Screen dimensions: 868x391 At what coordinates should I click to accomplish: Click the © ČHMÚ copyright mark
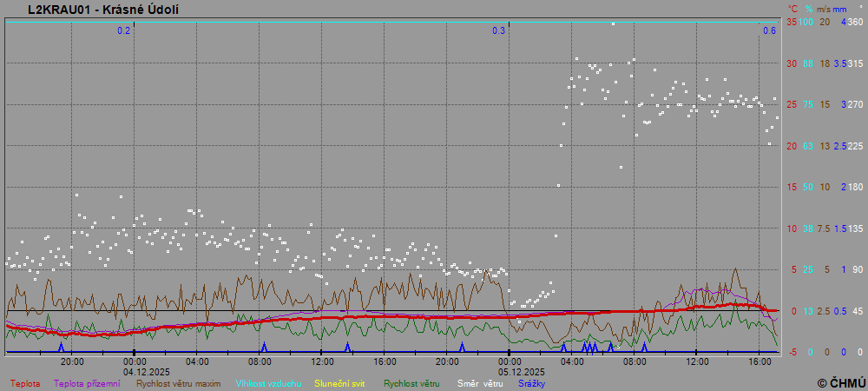841,382
